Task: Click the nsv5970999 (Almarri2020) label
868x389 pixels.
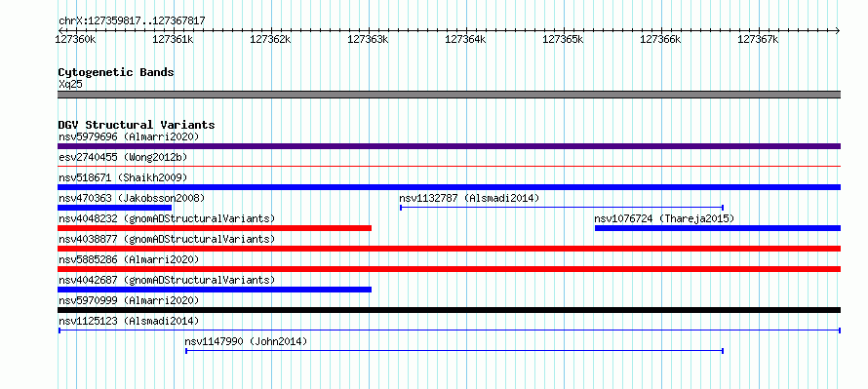Action: (x=129, y=300)
